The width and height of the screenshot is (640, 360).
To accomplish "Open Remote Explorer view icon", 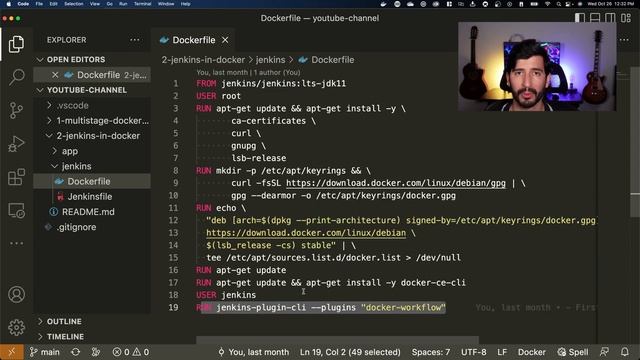I will [x=16, y=211].
